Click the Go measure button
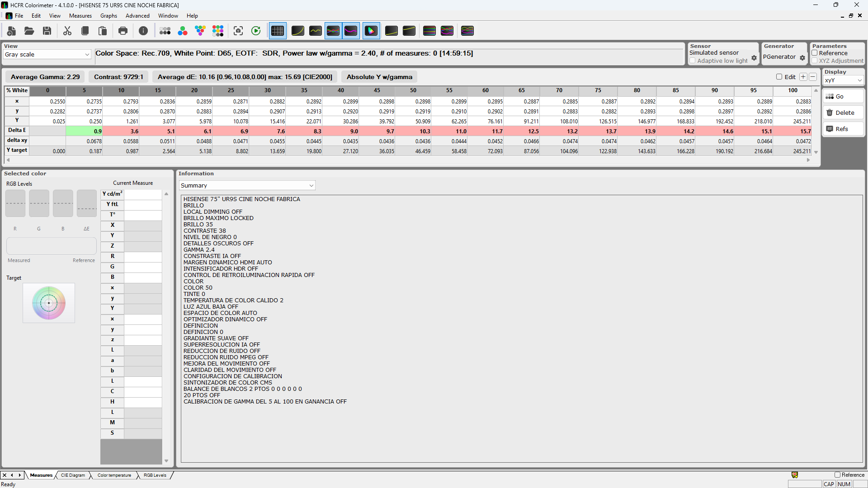 point(843,96)
